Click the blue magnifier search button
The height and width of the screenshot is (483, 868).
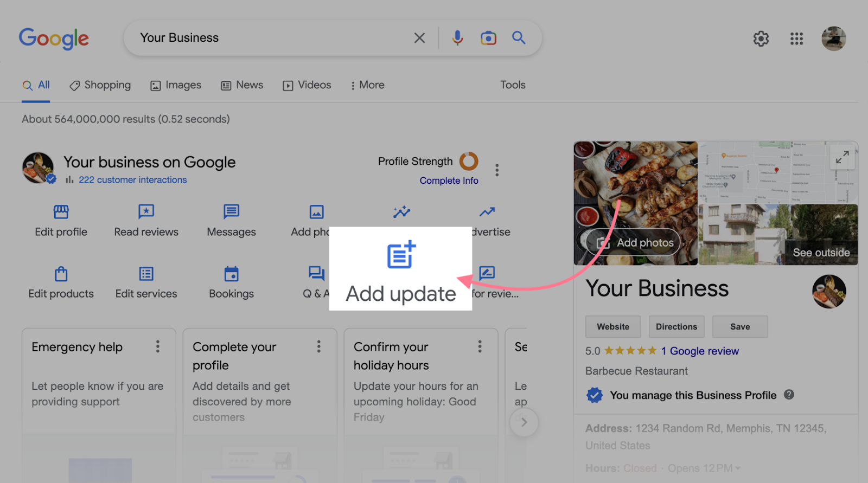pyautogui.click(x=519, y=37)
